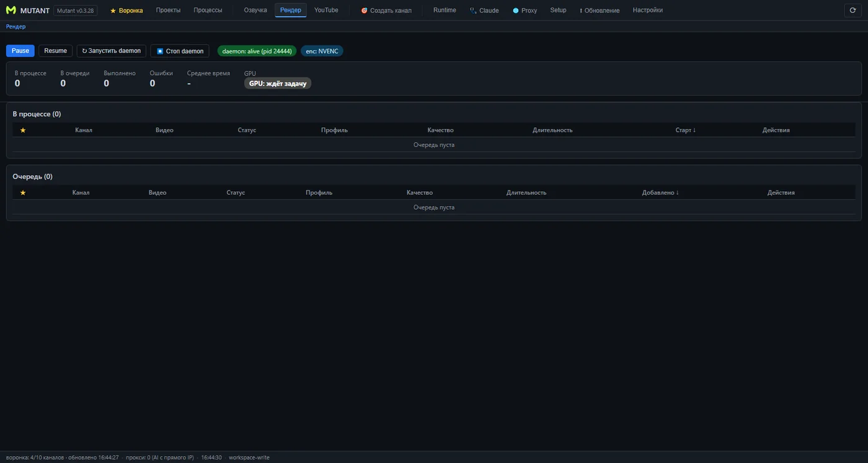Go to the Setup tab
This screenshot has width=868, height=463.
[558, 11]
